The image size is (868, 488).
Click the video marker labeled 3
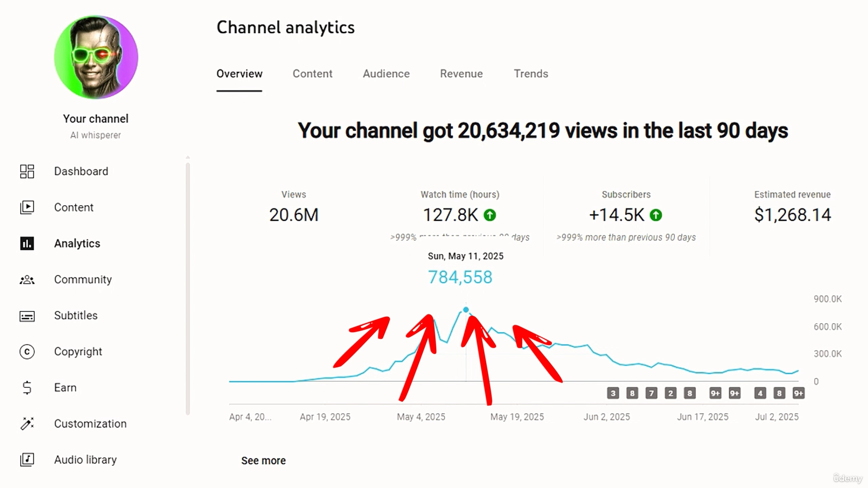tap(613, 393)
